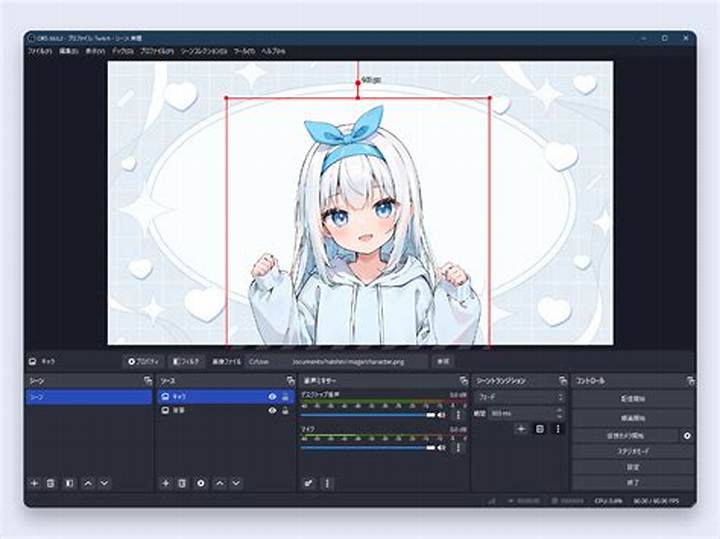The width and height of the screenshot is (720, 539).
Task: Open scene filters icon in Scenes dock
Action: (69, 483)
